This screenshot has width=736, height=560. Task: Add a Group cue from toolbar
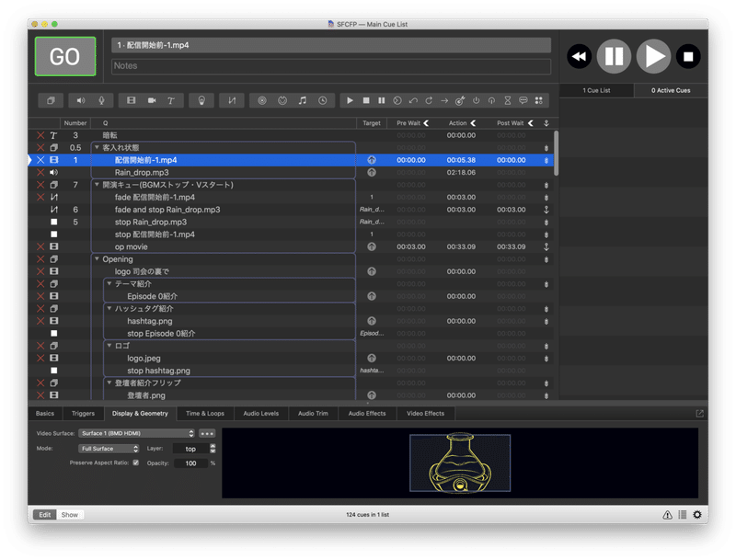coord(51,100)
